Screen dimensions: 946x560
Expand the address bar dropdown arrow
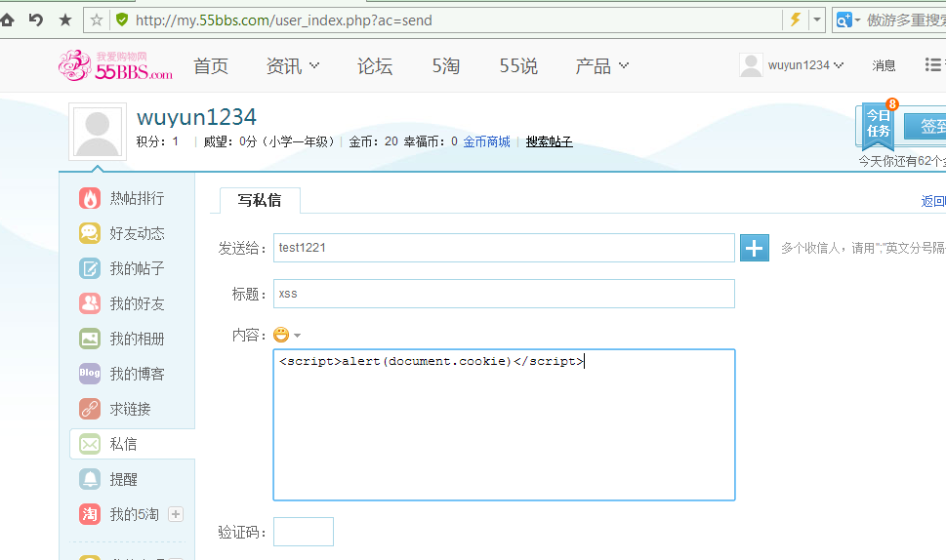pos(817,20)
